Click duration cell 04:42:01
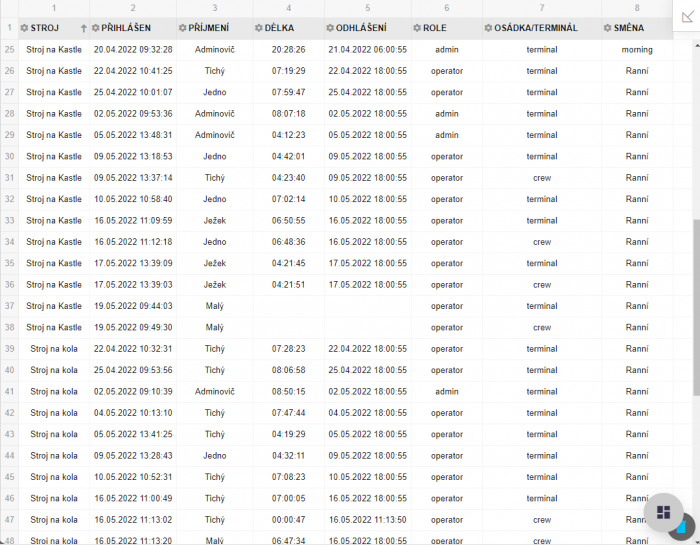 pos(288,156)
